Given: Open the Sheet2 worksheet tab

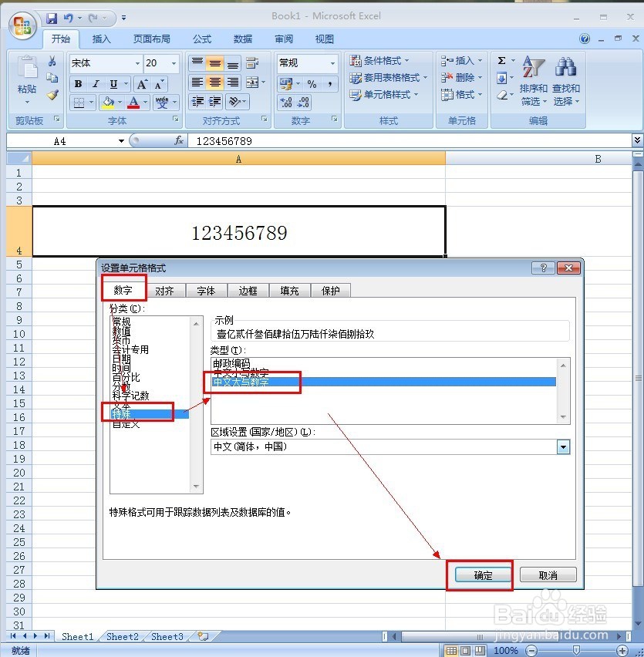Looking at the screenshot, I should 121,636.
